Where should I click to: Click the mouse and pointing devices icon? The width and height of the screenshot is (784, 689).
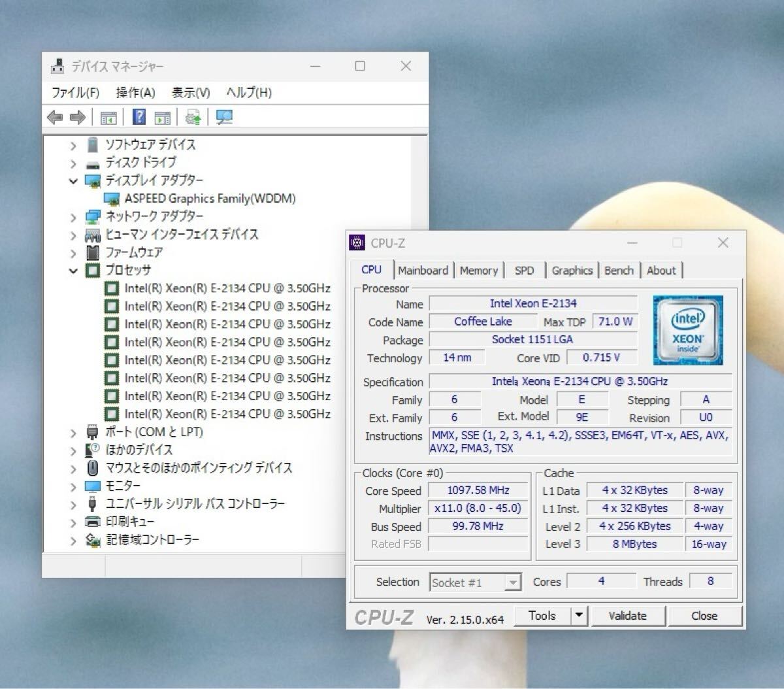93,468
